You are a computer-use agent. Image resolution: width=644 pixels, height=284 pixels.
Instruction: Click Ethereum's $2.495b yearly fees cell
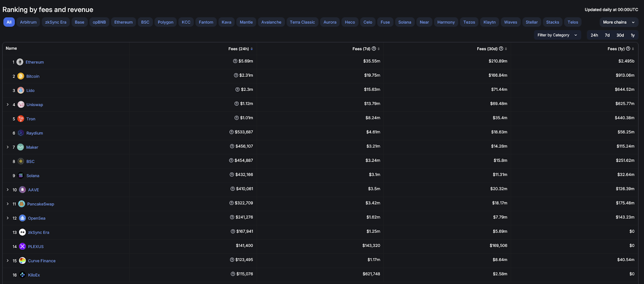click(626, 61)
